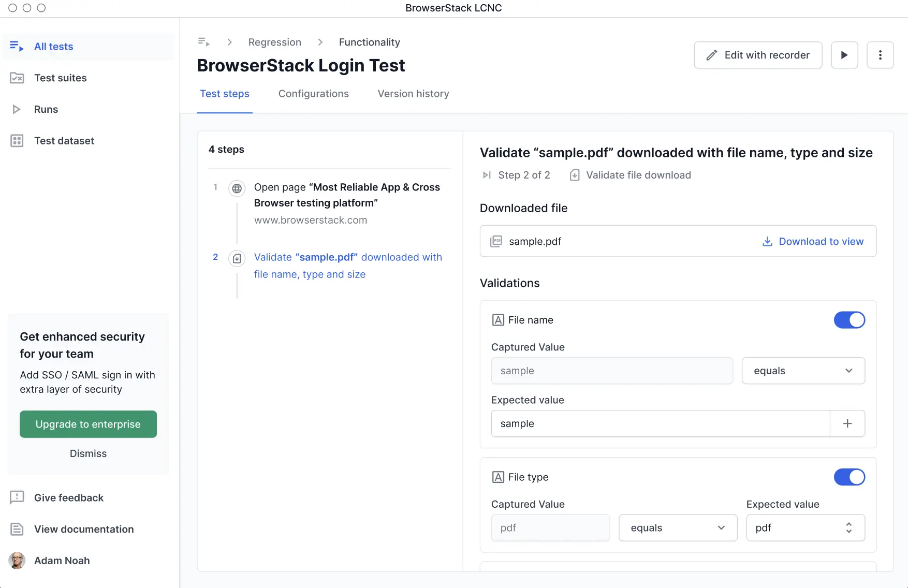
Task: Click the Runs play icon in sidebar
Action: (17, 109)
